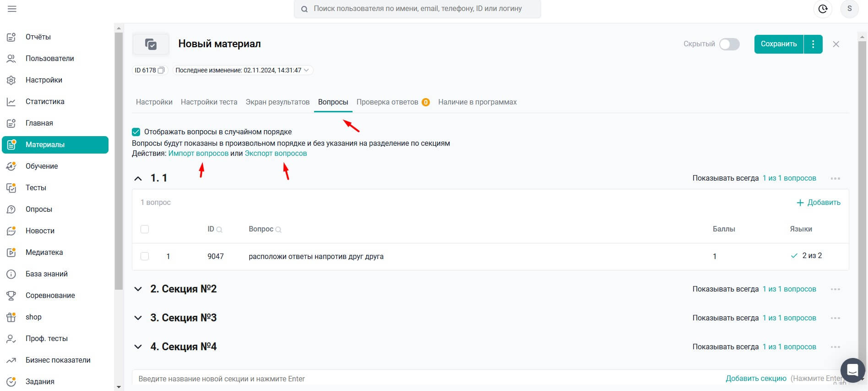Expand the Последнее изменение dropdown
Screen dimensions: 868x391
click(306, 70)
